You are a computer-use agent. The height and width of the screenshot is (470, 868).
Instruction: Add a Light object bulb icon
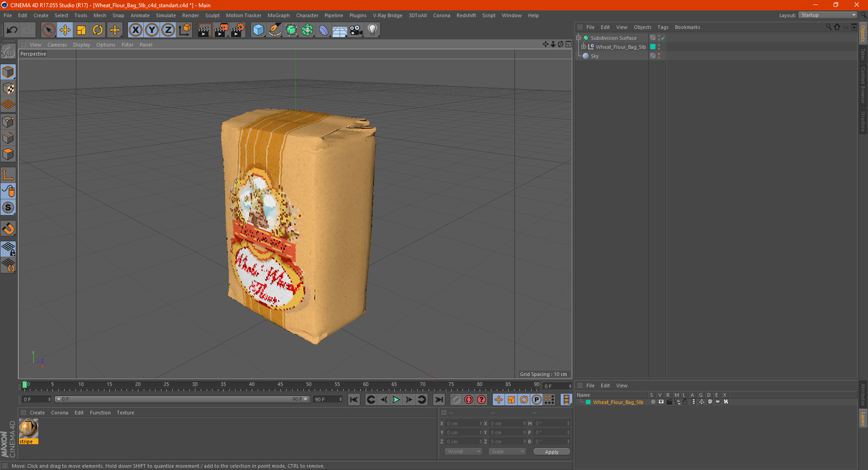pyautogui.click(x=373, y=30)
